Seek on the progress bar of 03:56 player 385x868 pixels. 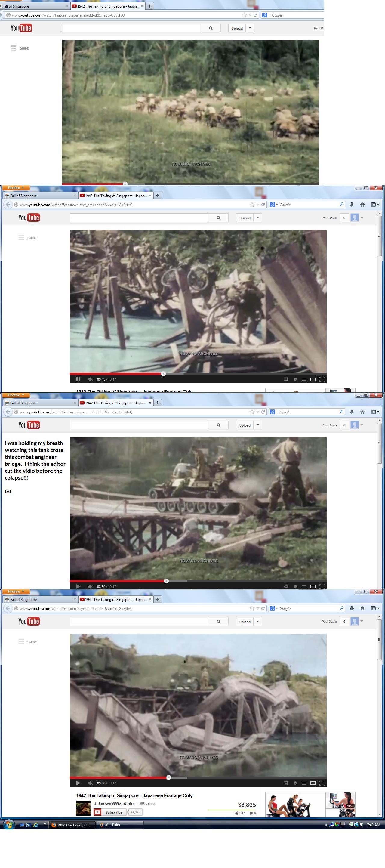(x=198, y=777)
